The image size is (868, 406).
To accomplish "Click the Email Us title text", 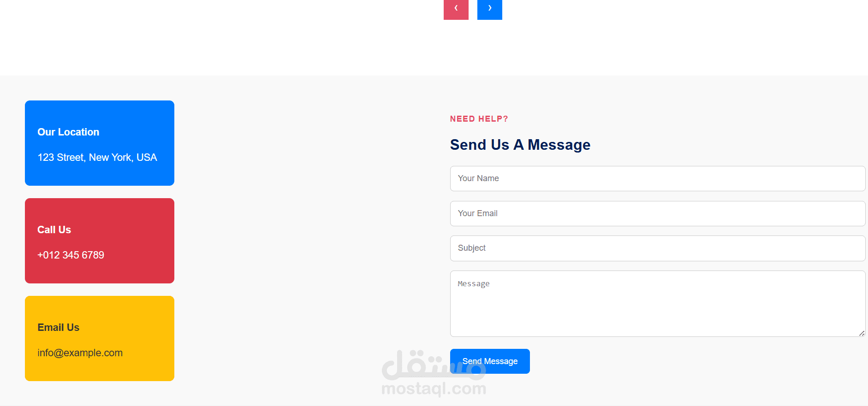I will tap(59, 328).
